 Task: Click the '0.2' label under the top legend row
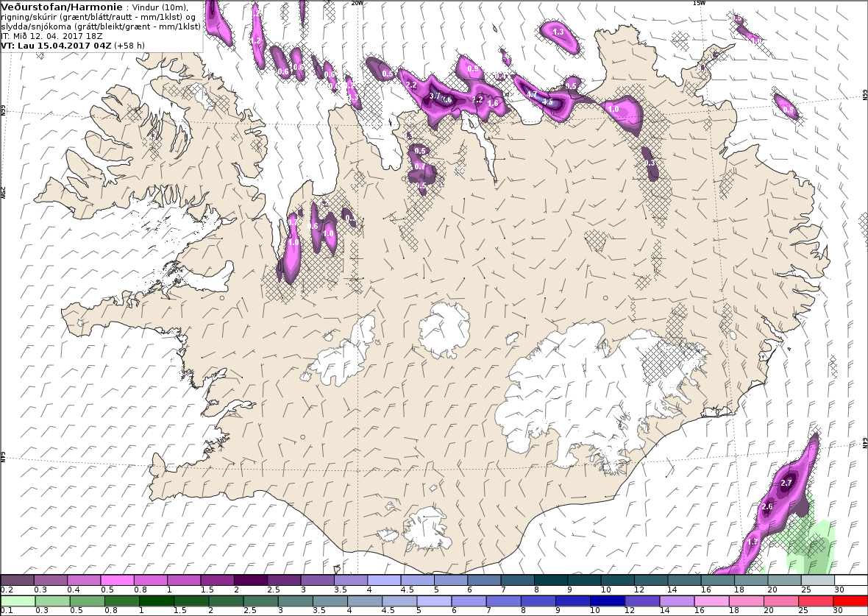coord(7,590)
